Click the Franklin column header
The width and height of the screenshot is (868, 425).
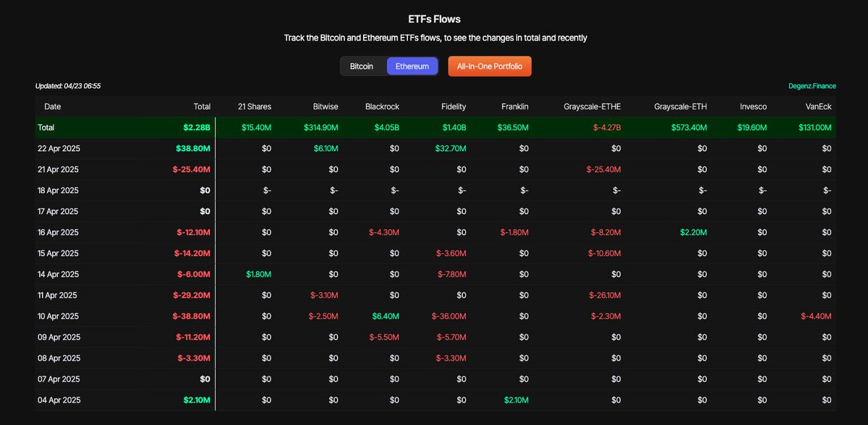(515, 106)
